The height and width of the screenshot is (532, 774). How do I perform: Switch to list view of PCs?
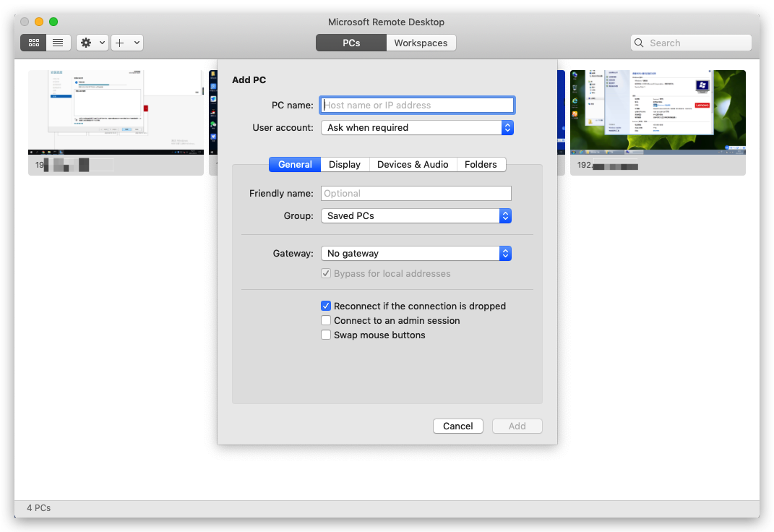click(x=59, y=43)
